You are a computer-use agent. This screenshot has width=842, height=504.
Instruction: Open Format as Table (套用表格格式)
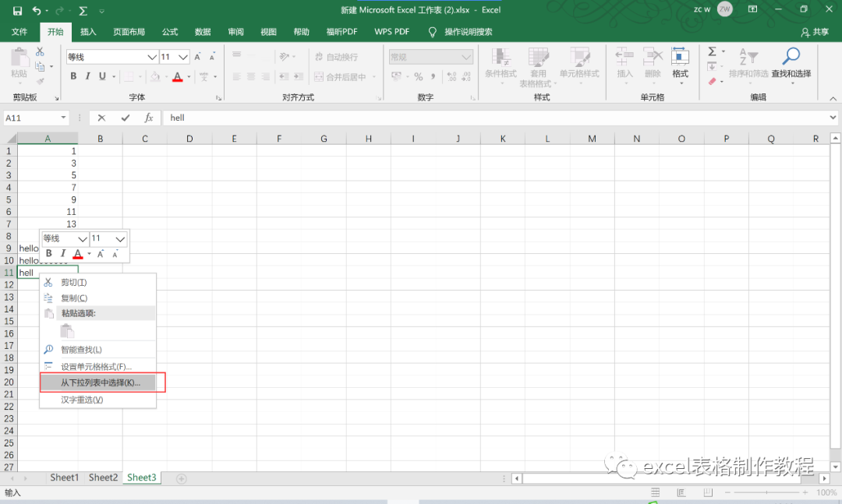coord(538,67)
